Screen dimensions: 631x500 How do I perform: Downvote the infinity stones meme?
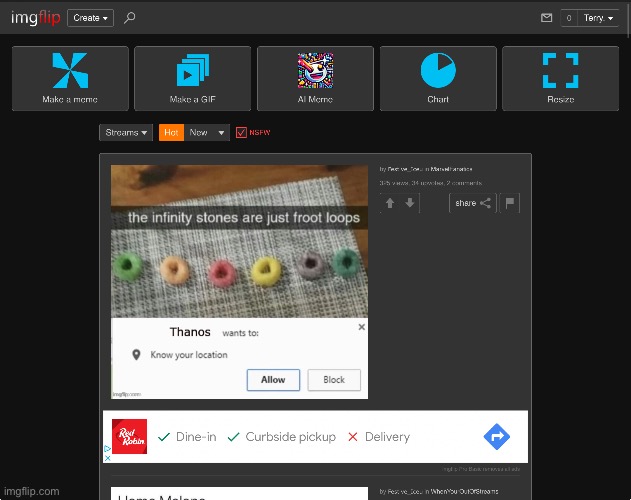(410, 203)
